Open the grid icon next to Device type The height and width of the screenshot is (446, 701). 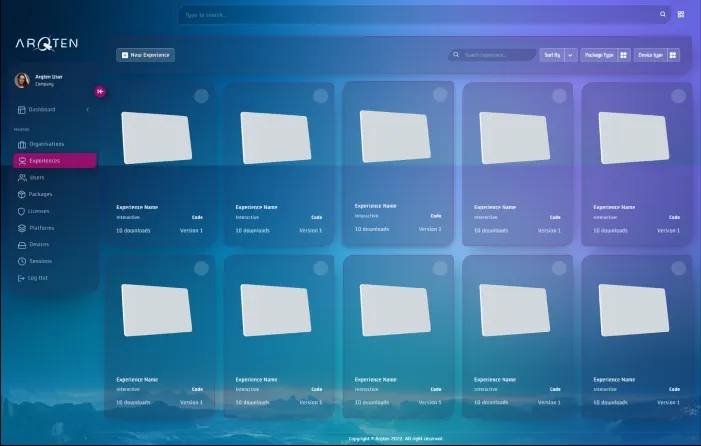(x=673, y=55)
